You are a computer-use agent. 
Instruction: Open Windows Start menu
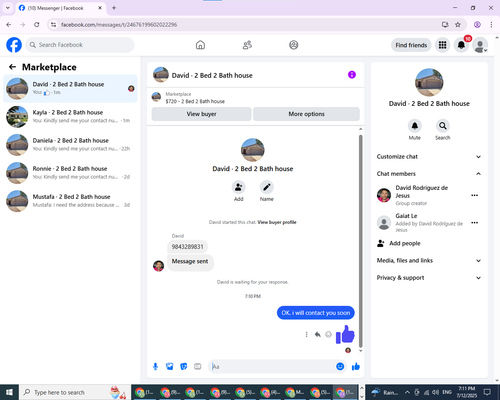coord(9,392)
